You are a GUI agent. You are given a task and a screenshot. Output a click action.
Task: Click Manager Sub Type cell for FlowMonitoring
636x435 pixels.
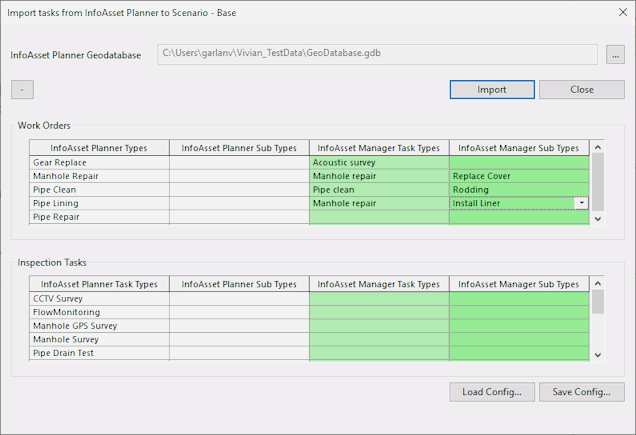[519, 312]
